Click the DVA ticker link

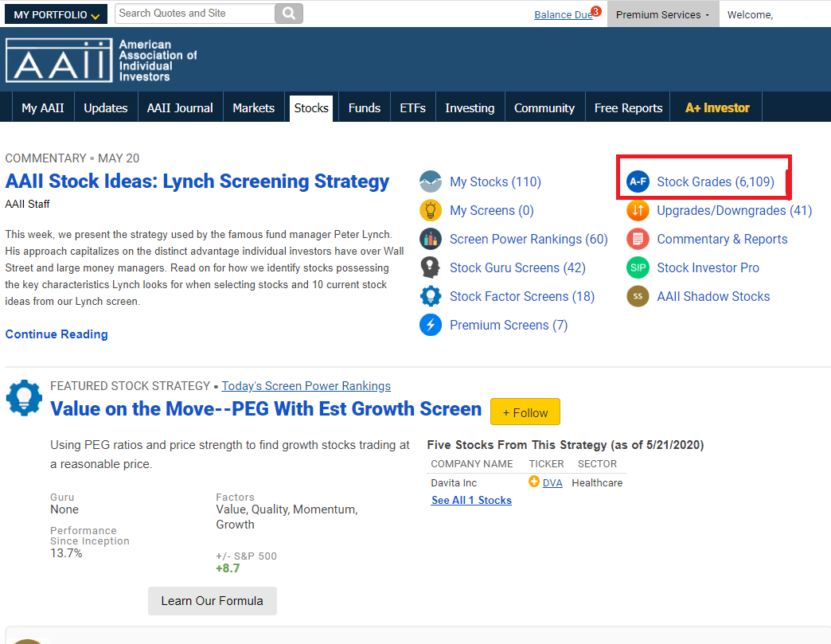552,483
